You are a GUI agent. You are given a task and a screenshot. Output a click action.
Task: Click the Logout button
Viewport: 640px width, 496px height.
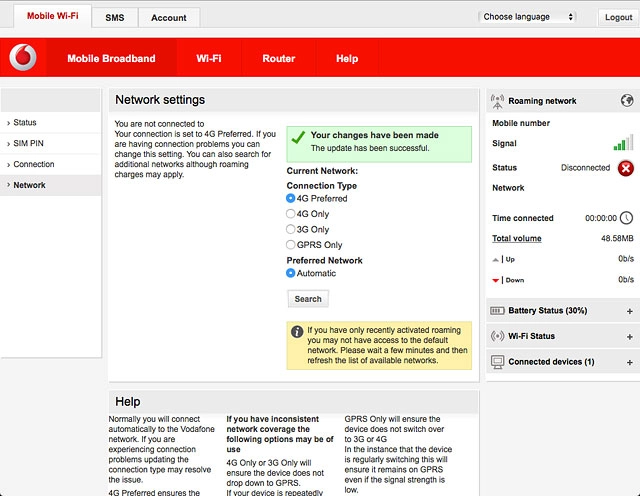click(x=617, y=18)
